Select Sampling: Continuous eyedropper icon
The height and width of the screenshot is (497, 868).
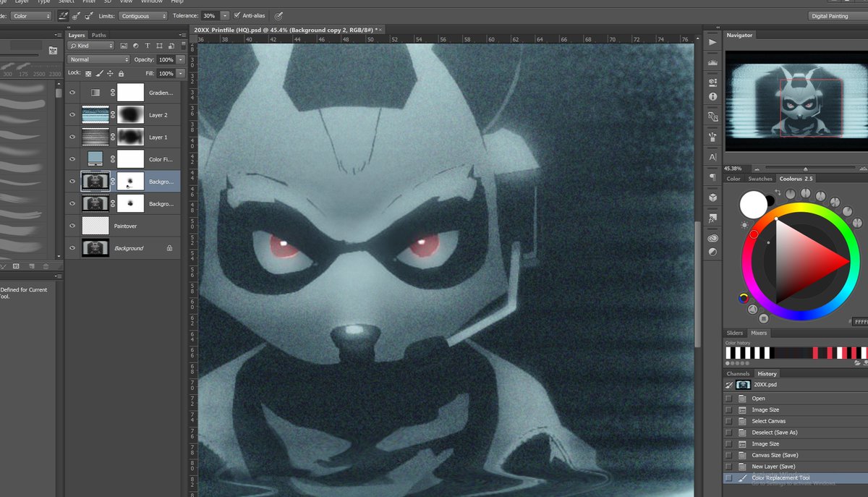pyautogui.click(x=64, y=15)
